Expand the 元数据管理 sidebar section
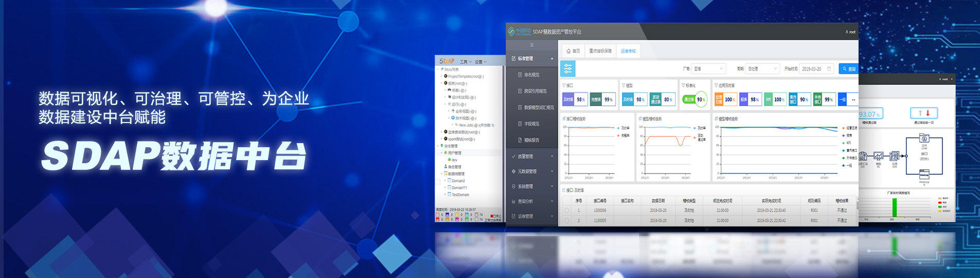Viewport: 980px width, 278px height. coord(532,171)
